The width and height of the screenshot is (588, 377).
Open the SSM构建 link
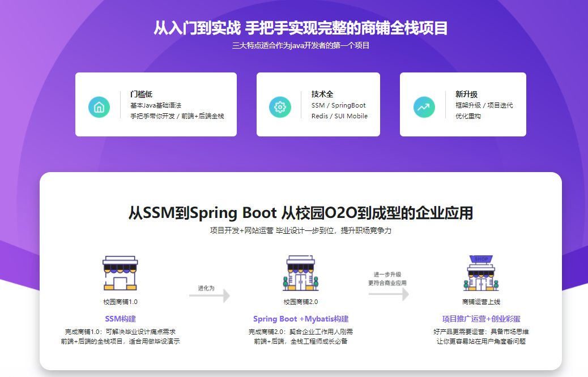point(120,319)
